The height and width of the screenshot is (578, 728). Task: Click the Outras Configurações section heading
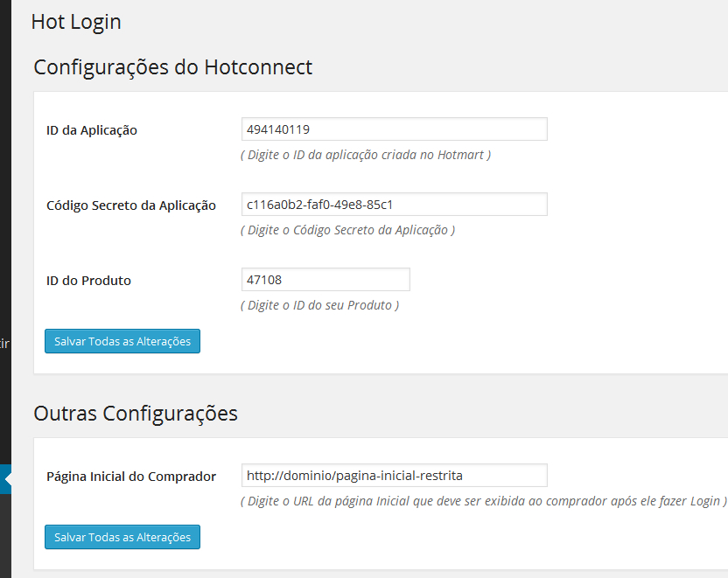pos(134,413)
